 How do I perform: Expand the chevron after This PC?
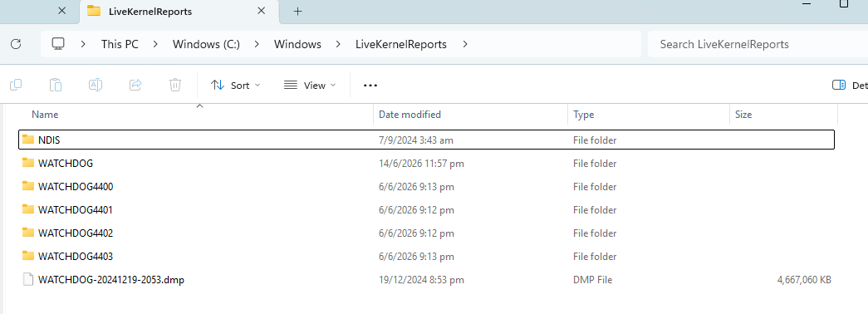(x=155, y=44)
